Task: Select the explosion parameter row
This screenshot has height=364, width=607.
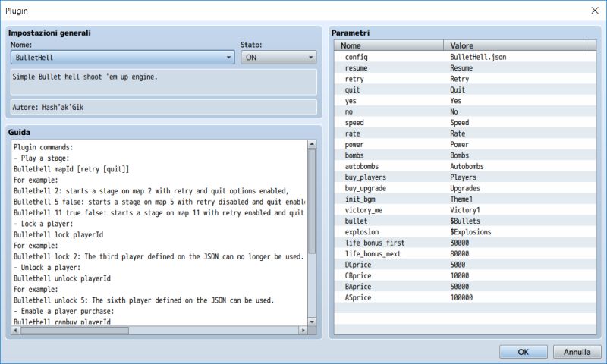Action: 465,232
